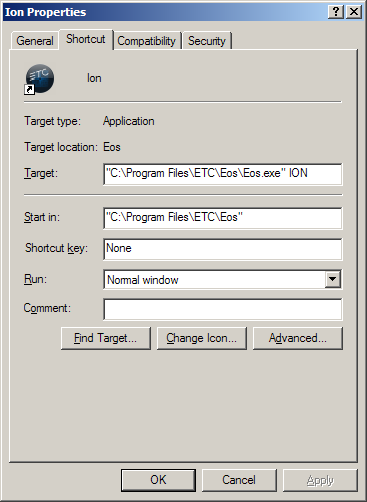Go to the Security tab
The width and height of the screenshot is (367, 502).
click(x=207, y=41)
